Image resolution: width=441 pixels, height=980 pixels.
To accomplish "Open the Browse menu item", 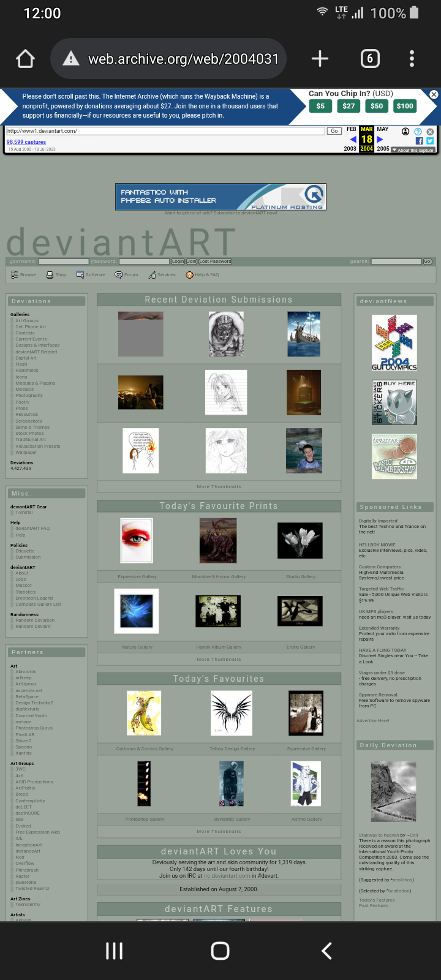I will pos(24,275).
